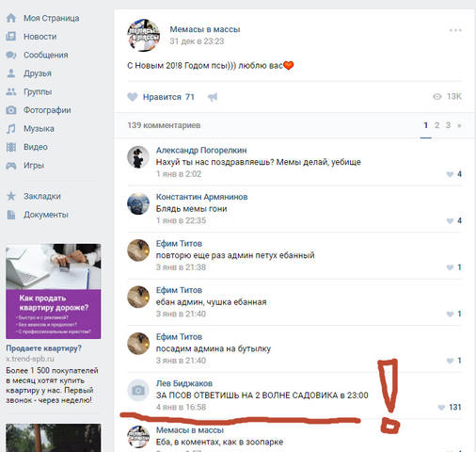
Task: Jump to last comments page via » arrow
Action: pyautogui.click(x=459, y=125)
